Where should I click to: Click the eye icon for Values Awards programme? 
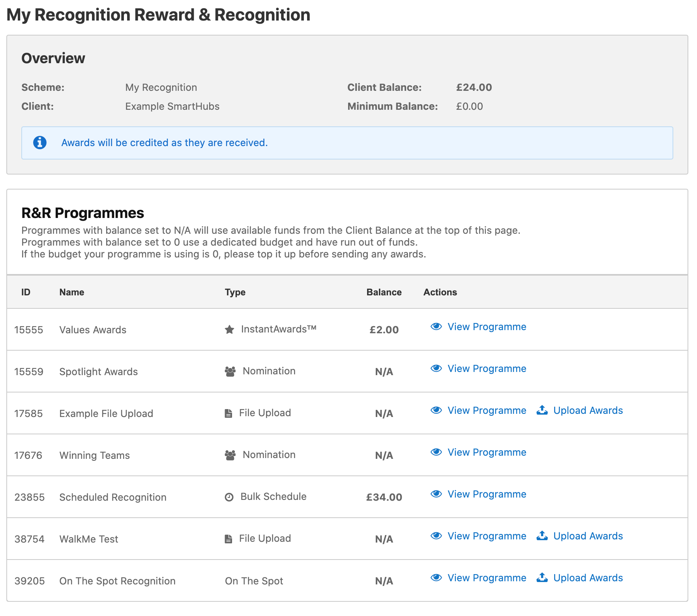[x=436, y=327]
